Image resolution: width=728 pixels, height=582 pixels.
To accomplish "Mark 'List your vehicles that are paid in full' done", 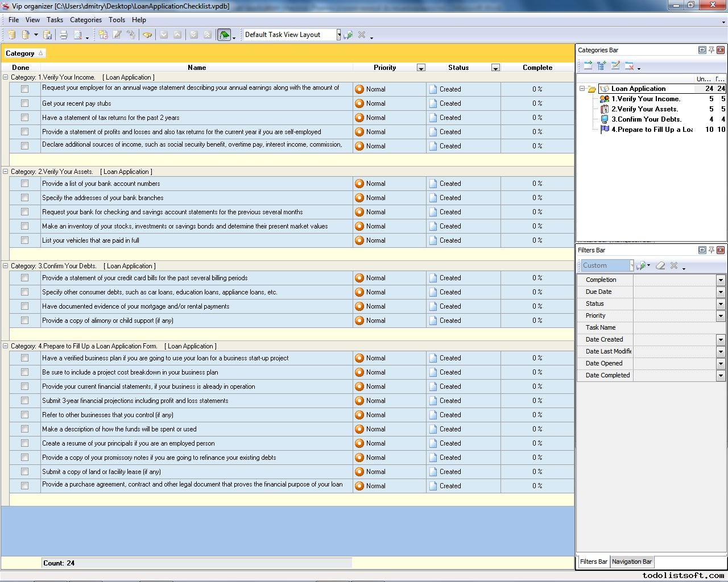I will [24, 240].
